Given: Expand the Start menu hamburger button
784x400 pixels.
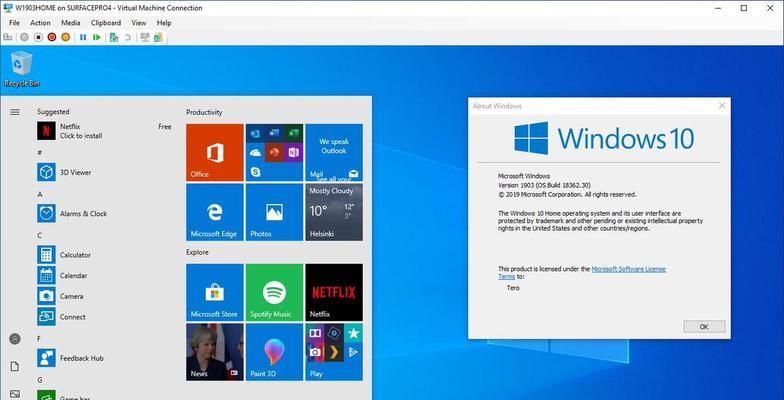Looking at the screenshot, I should tap(15, 112).
